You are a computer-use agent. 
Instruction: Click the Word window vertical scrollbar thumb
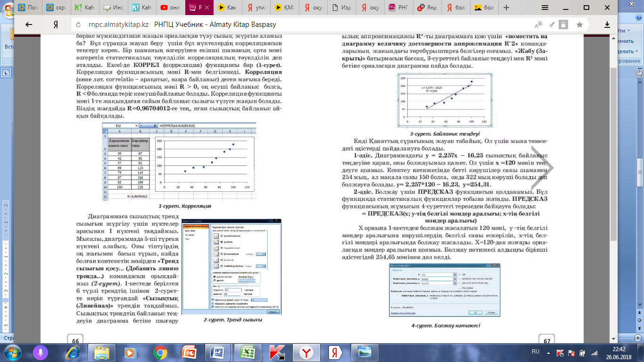(x=640, y=172)
